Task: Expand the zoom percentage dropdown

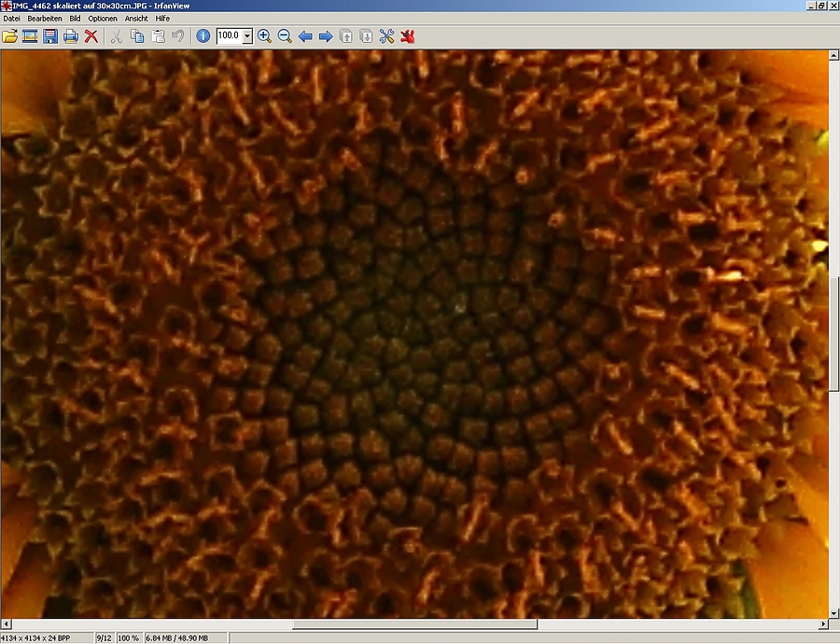Action: tap(247, 36)
